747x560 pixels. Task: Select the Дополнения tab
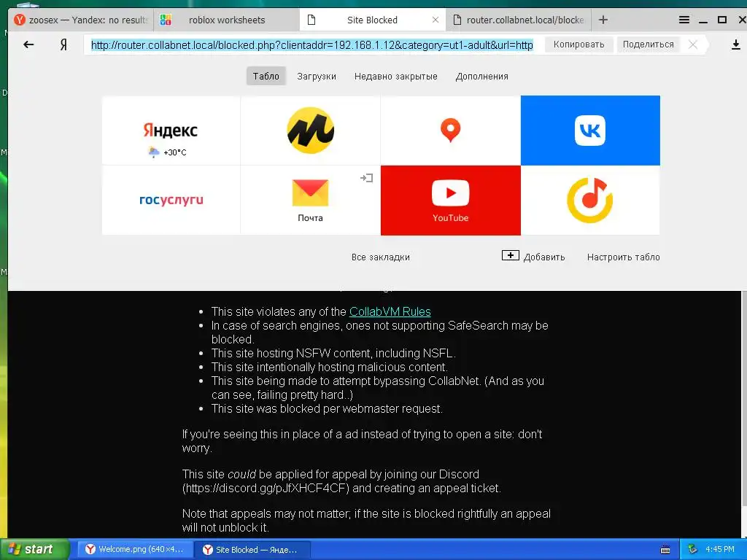pyautogui.click(x=481, y=76)
